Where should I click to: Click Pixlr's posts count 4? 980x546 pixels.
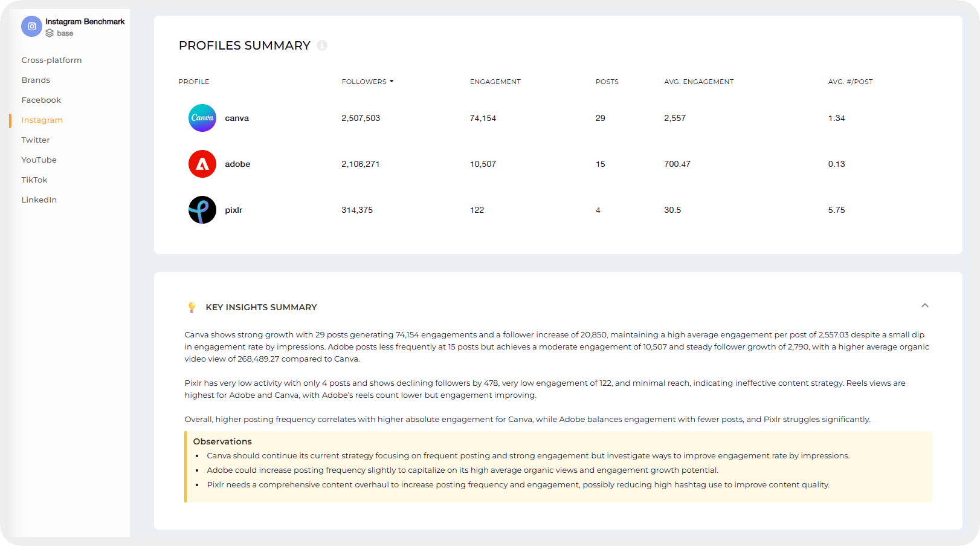tap(598, 210)
